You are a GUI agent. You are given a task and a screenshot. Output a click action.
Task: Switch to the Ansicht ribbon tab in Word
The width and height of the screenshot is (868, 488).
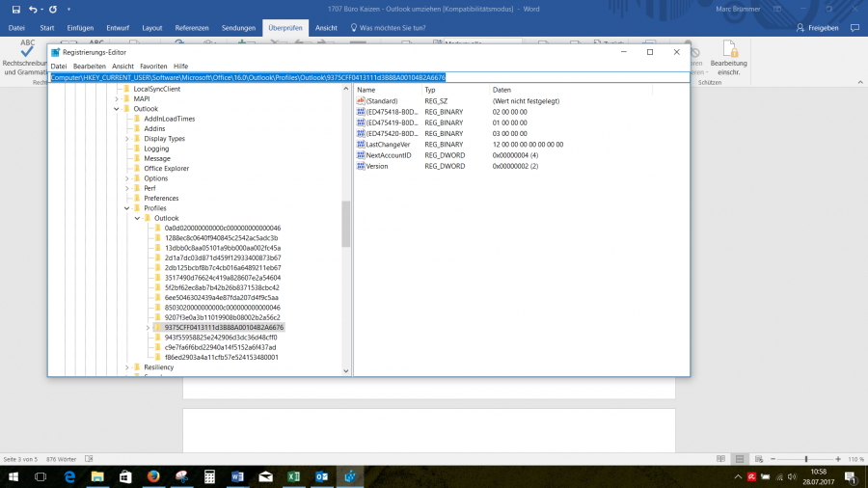point(326,28)
